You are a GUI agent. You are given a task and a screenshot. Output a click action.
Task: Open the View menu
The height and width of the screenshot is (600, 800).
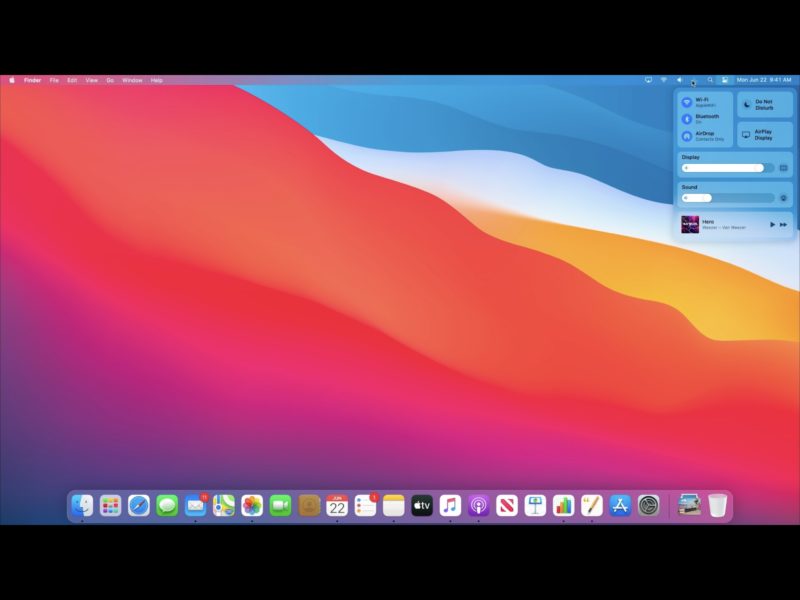(x=91, y=80)
